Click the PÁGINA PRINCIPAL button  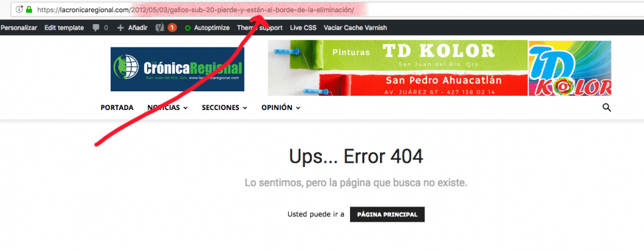point(387,215)
